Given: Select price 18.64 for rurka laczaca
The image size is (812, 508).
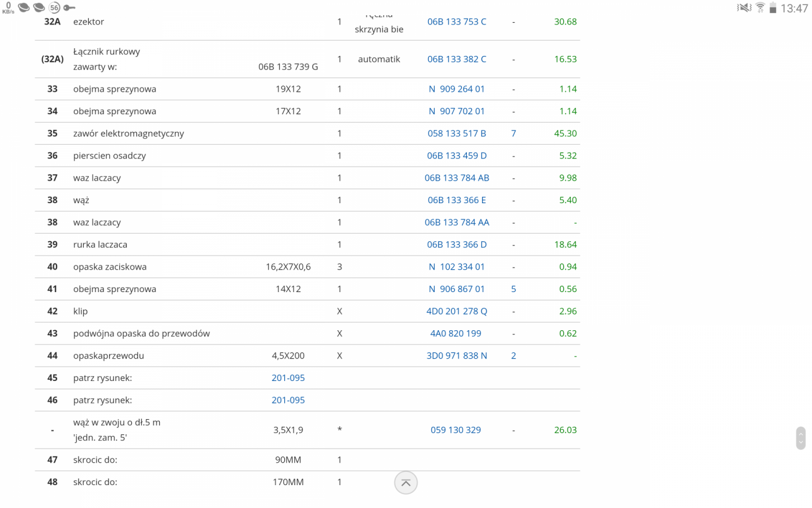Looking at the screenshot, I should (x=565, y=245).
